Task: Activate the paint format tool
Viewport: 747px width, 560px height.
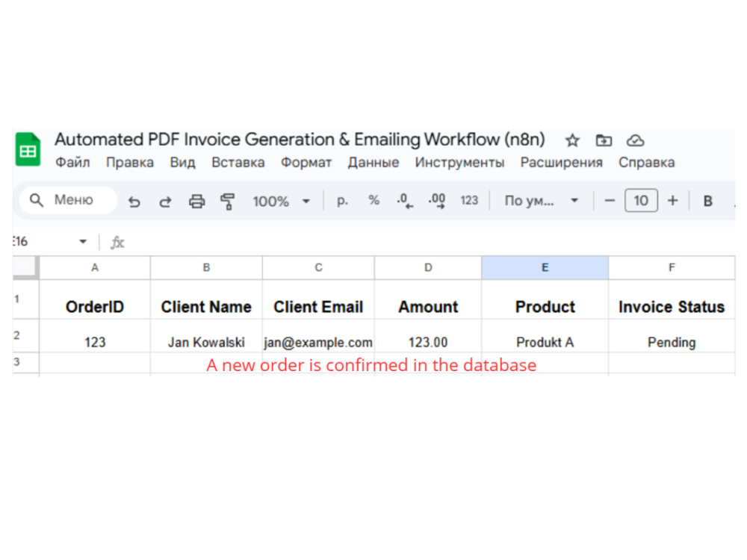Action: [228, 202]
